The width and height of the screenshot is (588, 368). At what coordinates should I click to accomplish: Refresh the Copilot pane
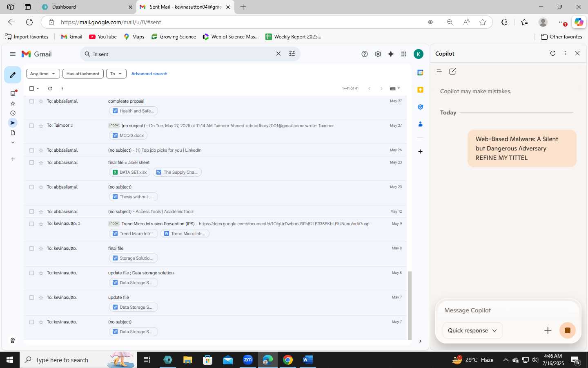(553, 53)
